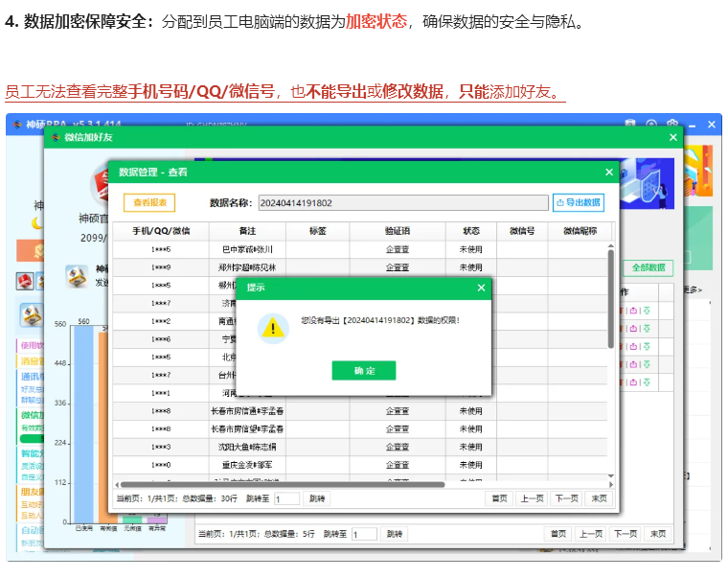Screen dimensions: 728x578
Task: Click the horizontal scrollbar under data table
Action: [x=283, y=485]
